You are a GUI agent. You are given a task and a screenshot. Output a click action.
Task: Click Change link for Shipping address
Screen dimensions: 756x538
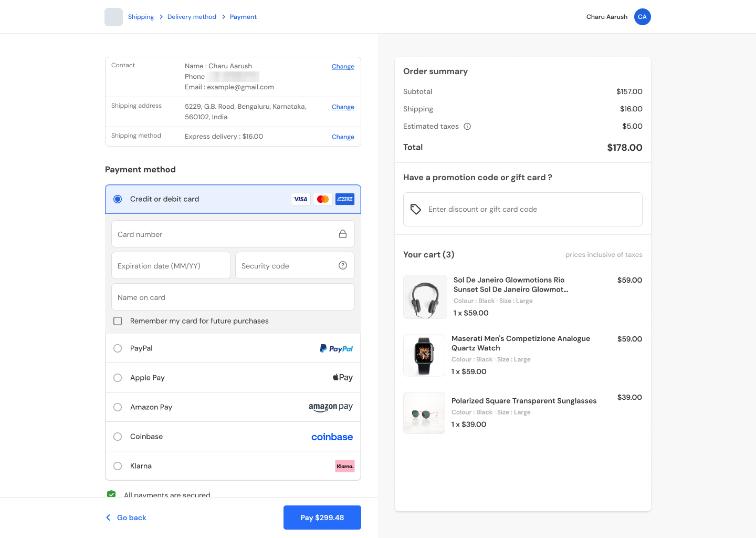click(343, 107)
